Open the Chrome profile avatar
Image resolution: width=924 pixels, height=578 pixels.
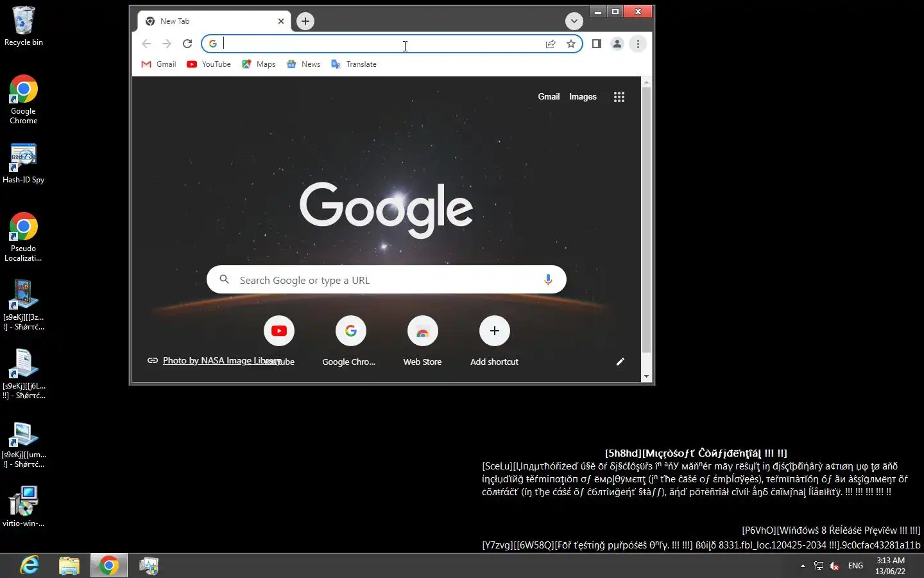(617, 44)
